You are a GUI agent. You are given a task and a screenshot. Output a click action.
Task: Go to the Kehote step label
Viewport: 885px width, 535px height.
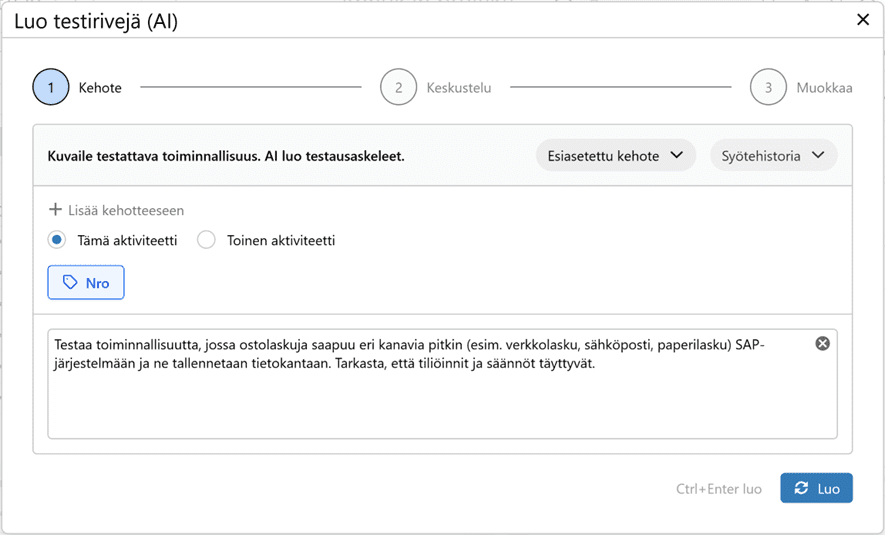(x=100, y=88)
